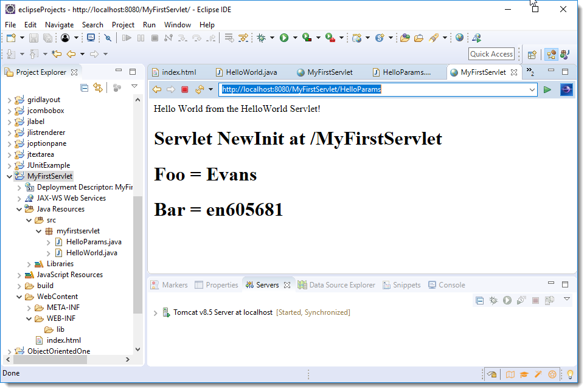This screenshot has width=587, height=392.
Task: Collapse the MyFirstServlet project node
Action: tap(9, 176)
